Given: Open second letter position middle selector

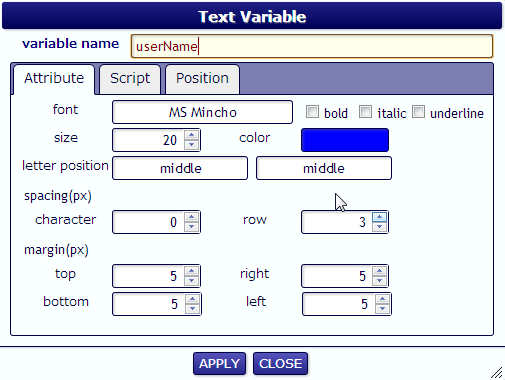Looking at the screenshot, I should pyautogui.click(x=324, y=168).
